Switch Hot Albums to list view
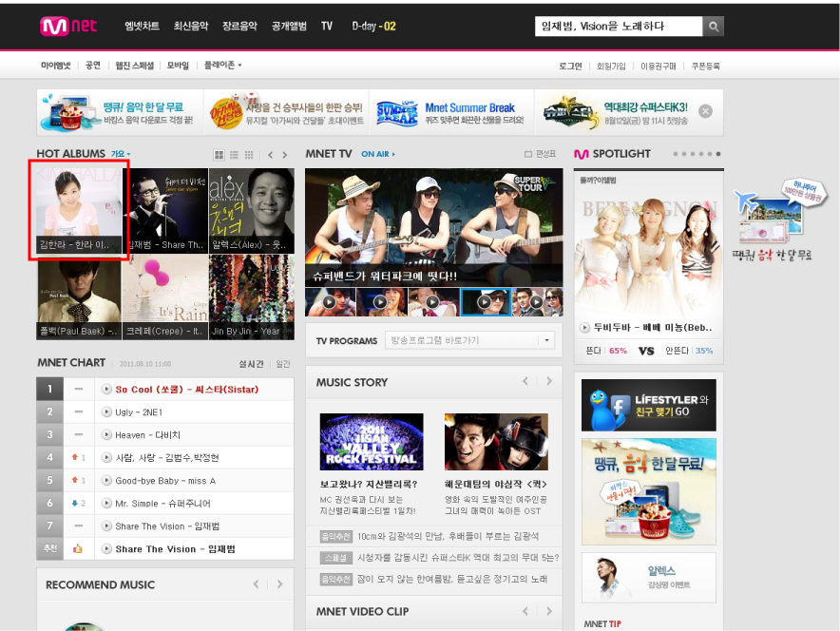Image resolution: width=840 pixels, height=631 pixels. pyautogui.click(x=234, y=155)
